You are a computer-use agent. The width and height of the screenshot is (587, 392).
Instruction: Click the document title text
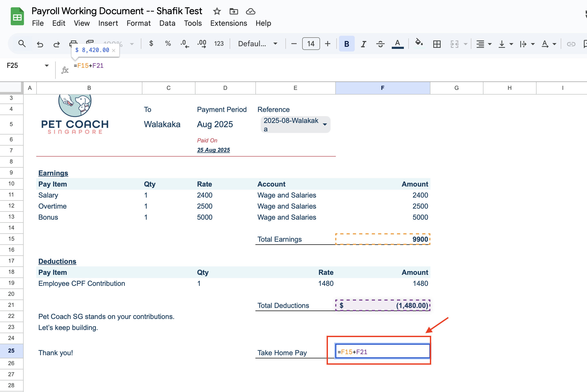pos(117,11)
